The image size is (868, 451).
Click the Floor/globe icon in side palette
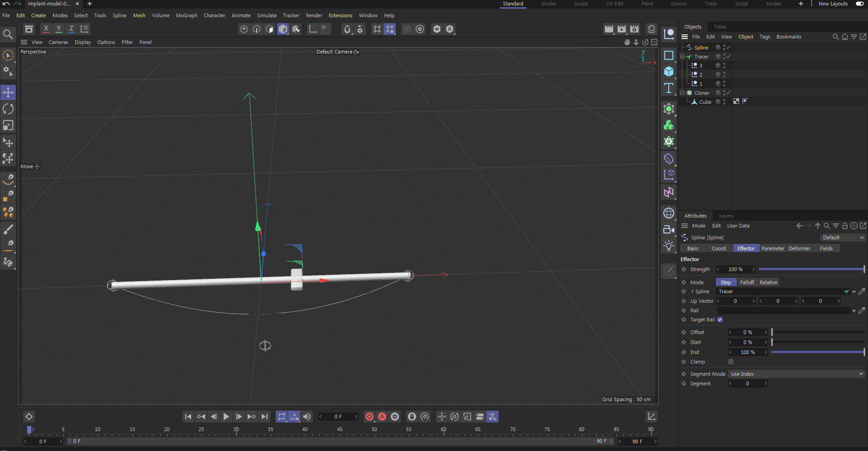coord(669,213)
